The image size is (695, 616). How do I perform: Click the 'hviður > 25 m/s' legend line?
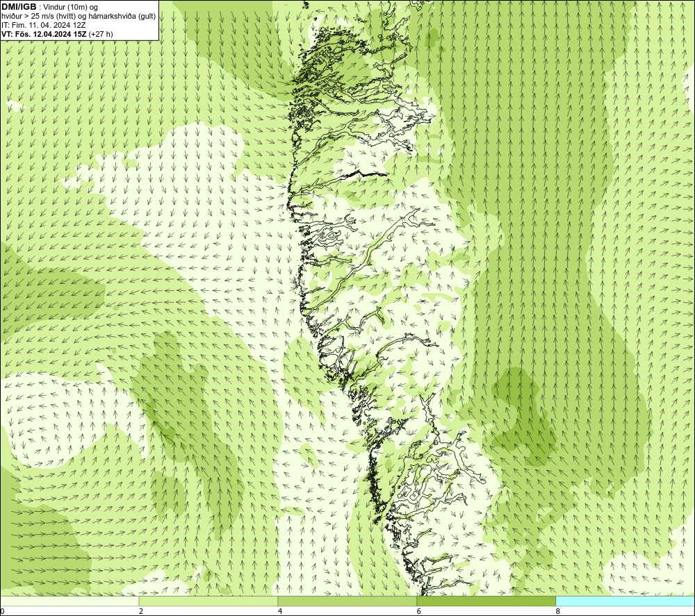(x=79, y=17)
